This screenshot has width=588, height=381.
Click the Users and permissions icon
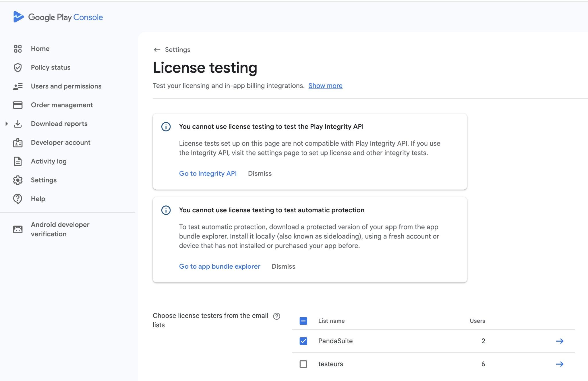[x=18, y=86]
